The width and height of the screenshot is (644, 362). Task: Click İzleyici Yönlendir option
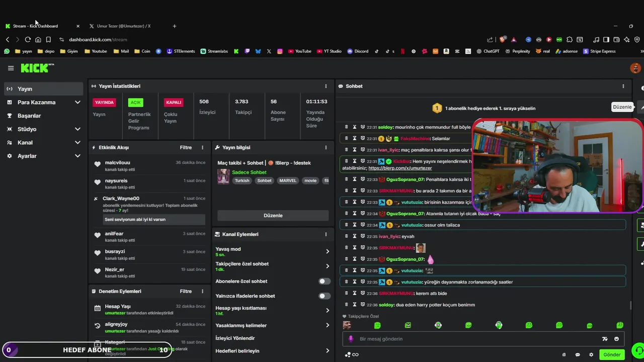click(235, 338)
